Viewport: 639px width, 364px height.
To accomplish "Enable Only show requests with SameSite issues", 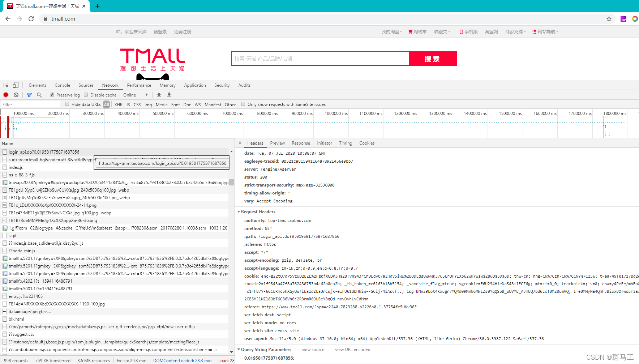I will click(243, 104).
